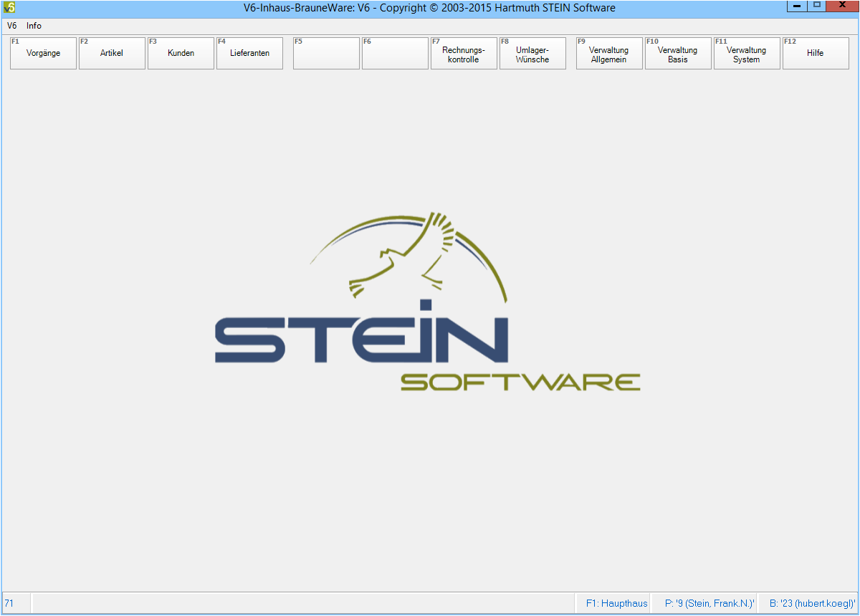Screen dimensions: 860x616
Task: Open Verwaltung System (F11)
Action: coord(747,54)
